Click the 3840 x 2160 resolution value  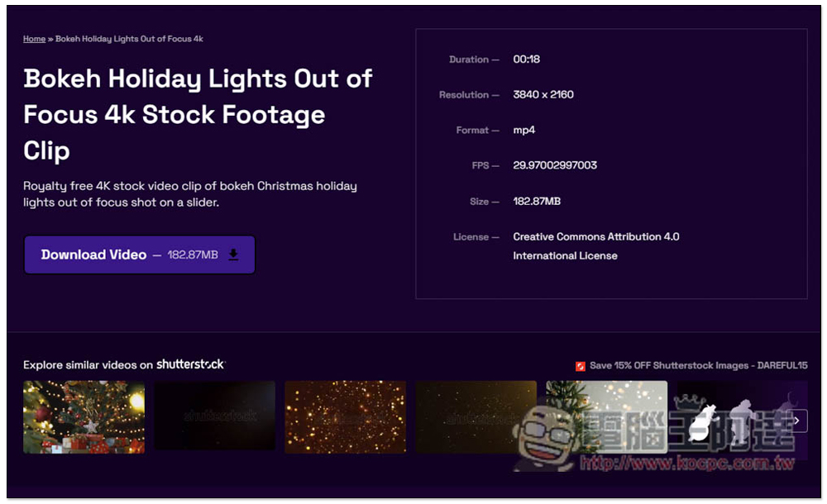pos(543,95)
